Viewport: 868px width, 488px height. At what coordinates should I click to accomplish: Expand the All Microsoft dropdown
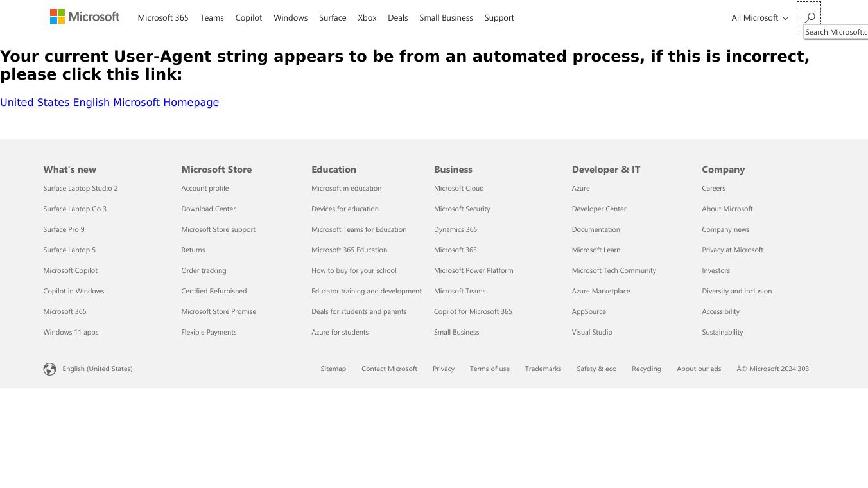(759, 18)
